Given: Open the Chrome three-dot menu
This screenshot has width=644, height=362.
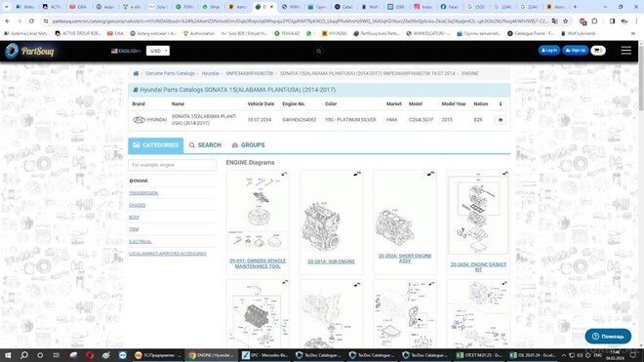Looking at the screenshot, I should [x=636, y=20].
